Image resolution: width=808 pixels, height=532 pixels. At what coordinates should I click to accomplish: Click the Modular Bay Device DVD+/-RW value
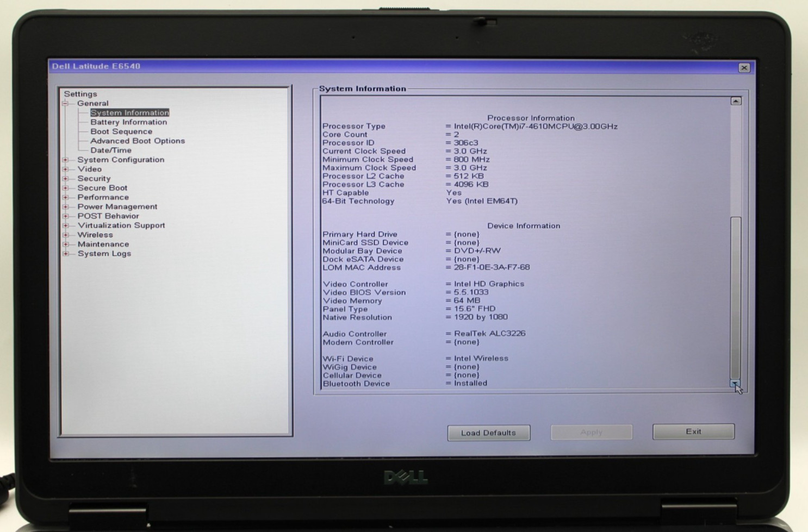point(477,251)
